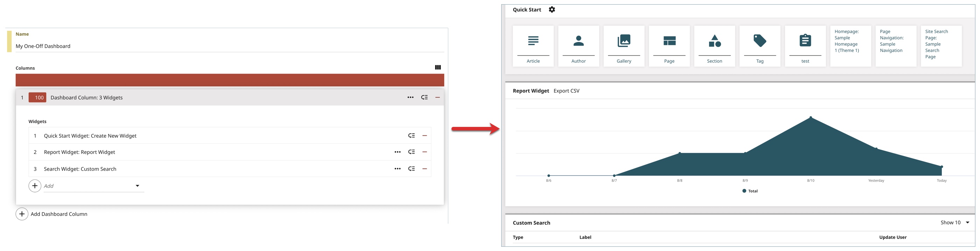Open the Show 10 dropdown in Custom Search
Screen dimensions: 980x251
coord(954,223)
